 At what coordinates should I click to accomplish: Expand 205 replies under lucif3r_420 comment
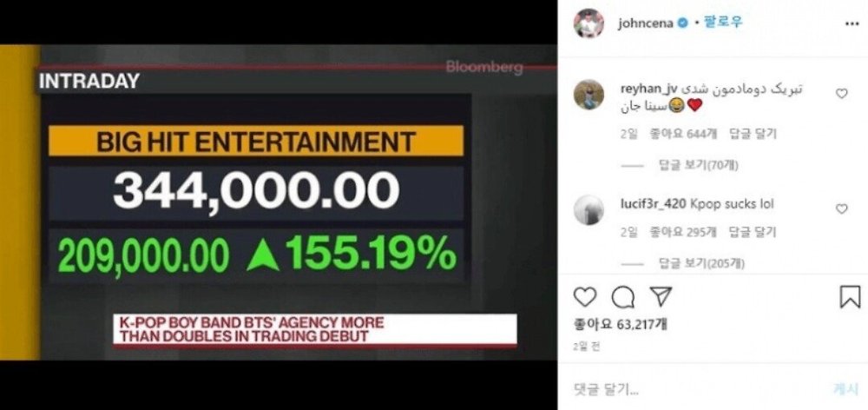[x=700, y=264]
